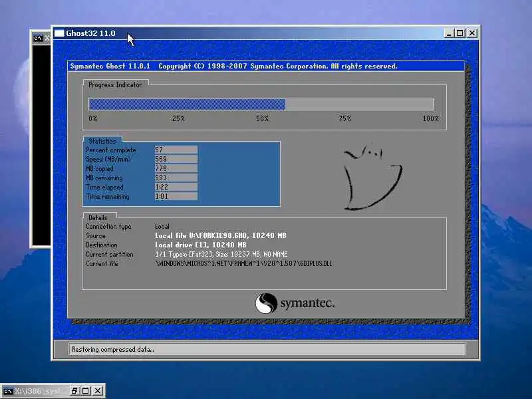Click the X:\i386 taskbar window icon
The image size is (532, 399).
(8, 391)
